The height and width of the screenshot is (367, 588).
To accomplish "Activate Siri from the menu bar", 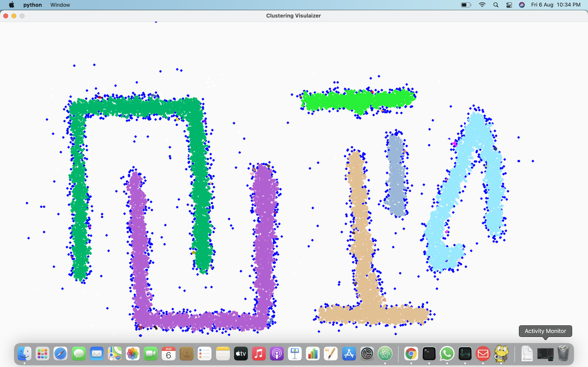I will click(521, 5).
